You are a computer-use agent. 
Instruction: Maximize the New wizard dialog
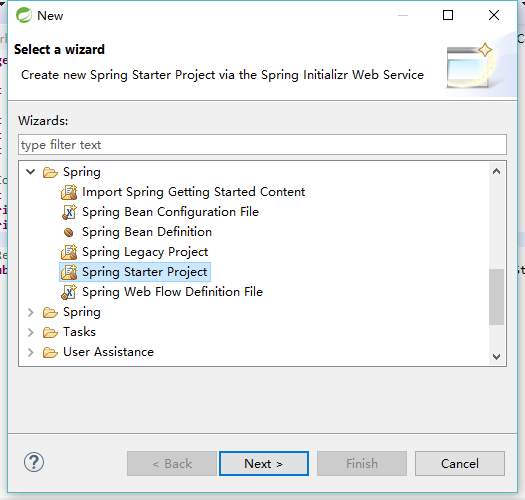[448, 15]
